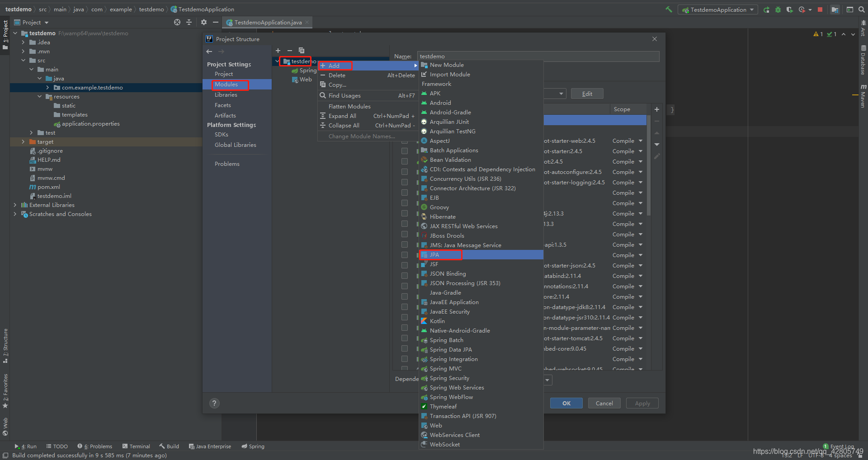Viewport: 868px width, 460px height.
Task: Open the TestdemoApplication run configuration dropdown
Action: pos(718,9)
